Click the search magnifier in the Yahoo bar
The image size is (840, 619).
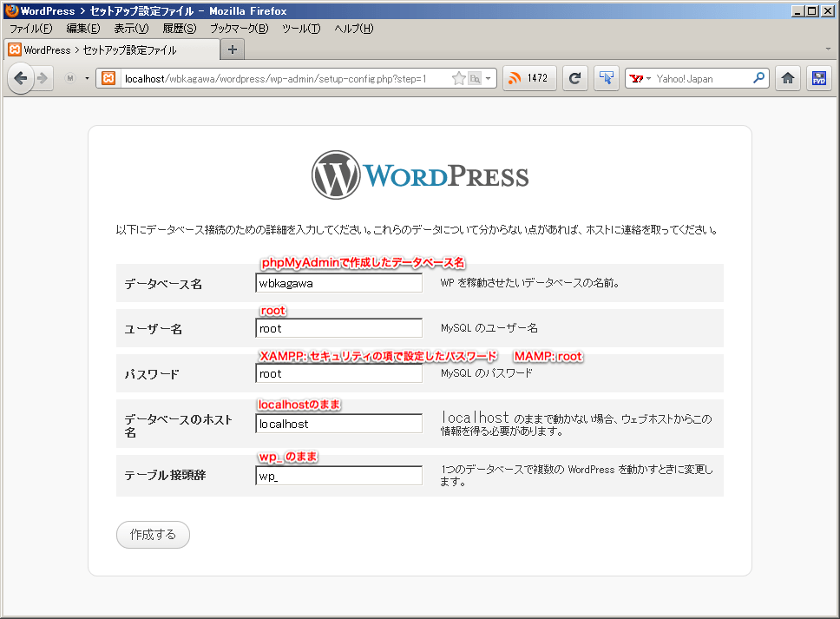tap(759, 78)
